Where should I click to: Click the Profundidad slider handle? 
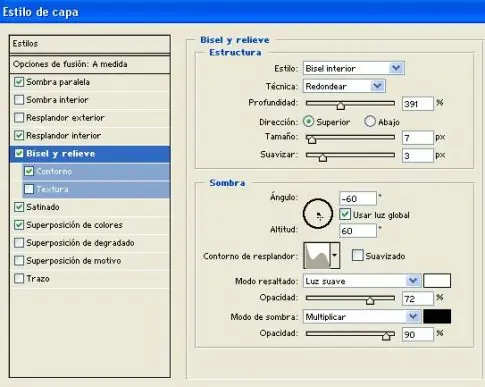pyautogui.click(x=340, y=106)
